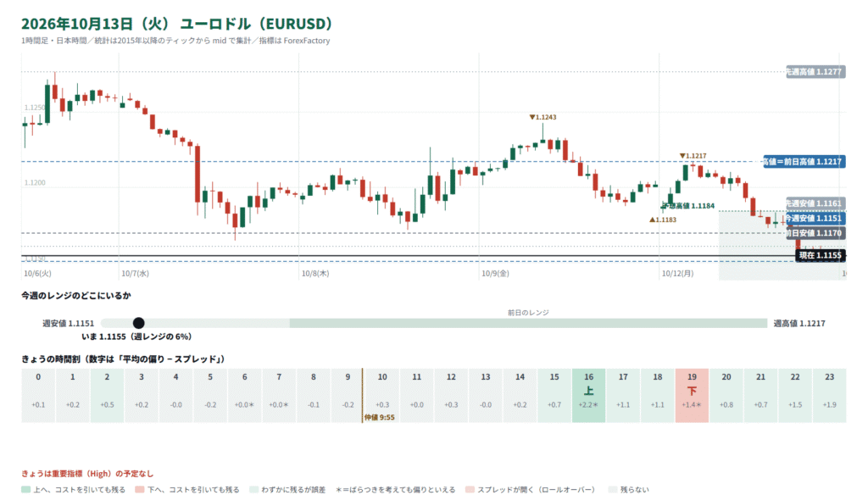Click the ▼1.1217 swing high marker

coord(693,156)
